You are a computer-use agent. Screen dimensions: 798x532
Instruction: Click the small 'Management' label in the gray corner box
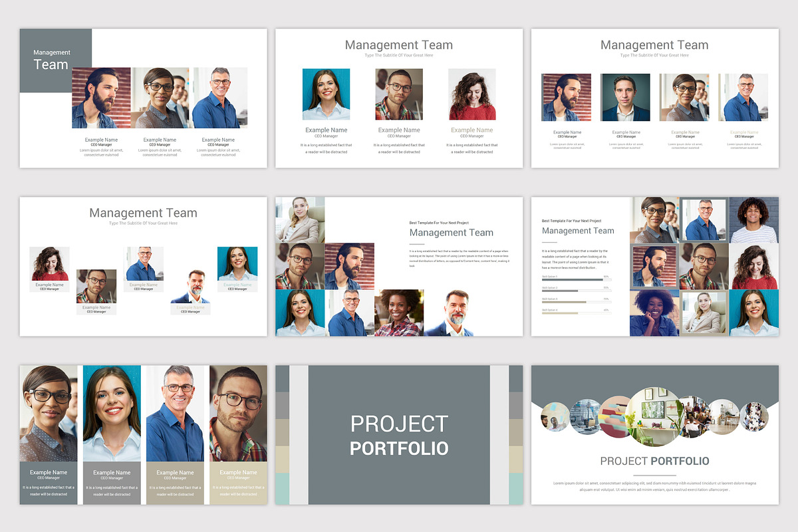click(52, 53)
